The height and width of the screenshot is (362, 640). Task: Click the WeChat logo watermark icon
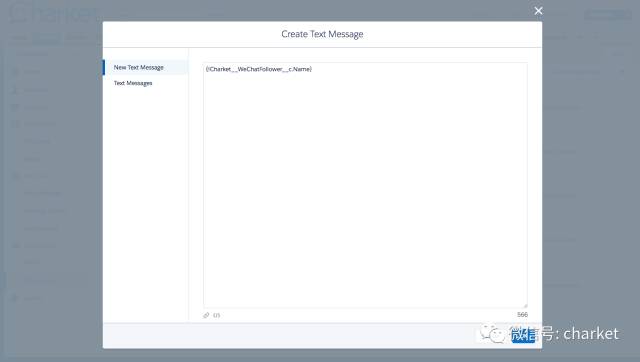(x=492, y=334)
